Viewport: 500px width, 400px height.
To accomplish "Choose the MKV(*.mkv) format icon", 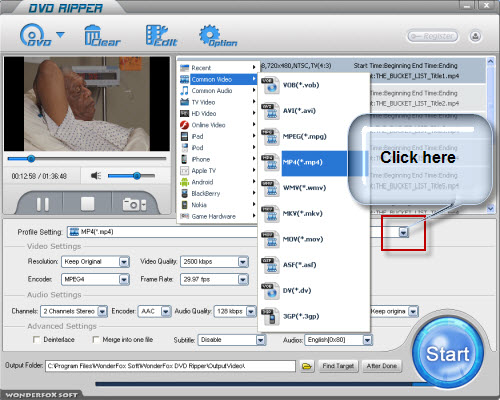I will coord(270,214).
